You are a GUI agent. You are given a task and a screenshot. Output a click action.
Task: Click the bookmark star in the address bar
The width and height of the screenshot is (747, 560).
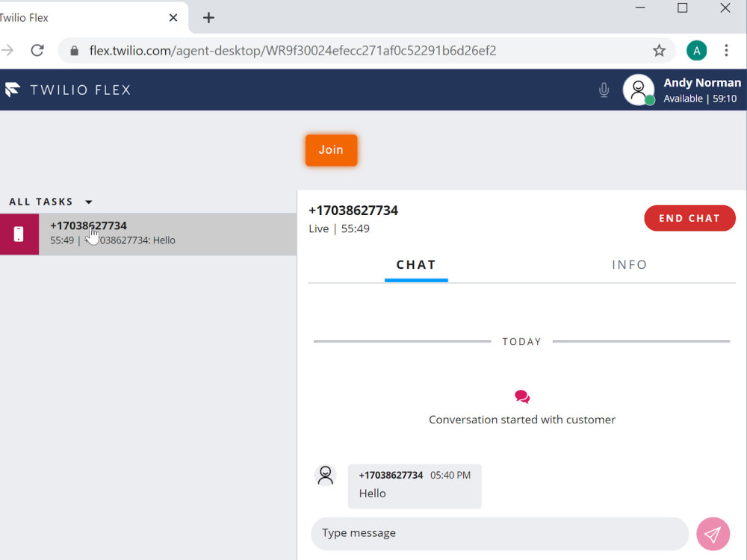click(659, 50)
